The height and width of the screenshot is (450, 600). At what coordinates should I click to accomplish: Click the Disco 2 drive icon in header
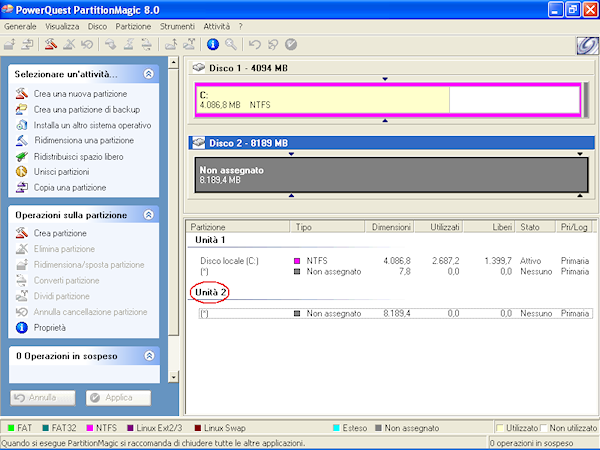tap(198, 142)
